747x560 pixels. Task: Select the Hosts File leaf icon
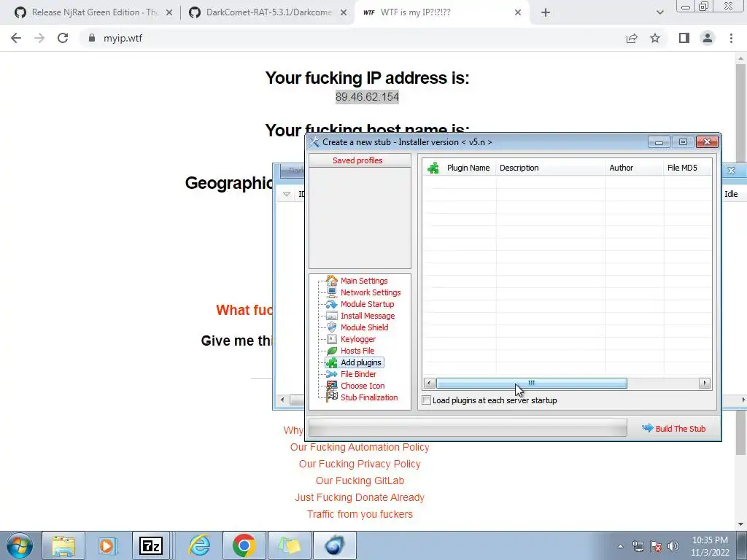pos(332,351)
